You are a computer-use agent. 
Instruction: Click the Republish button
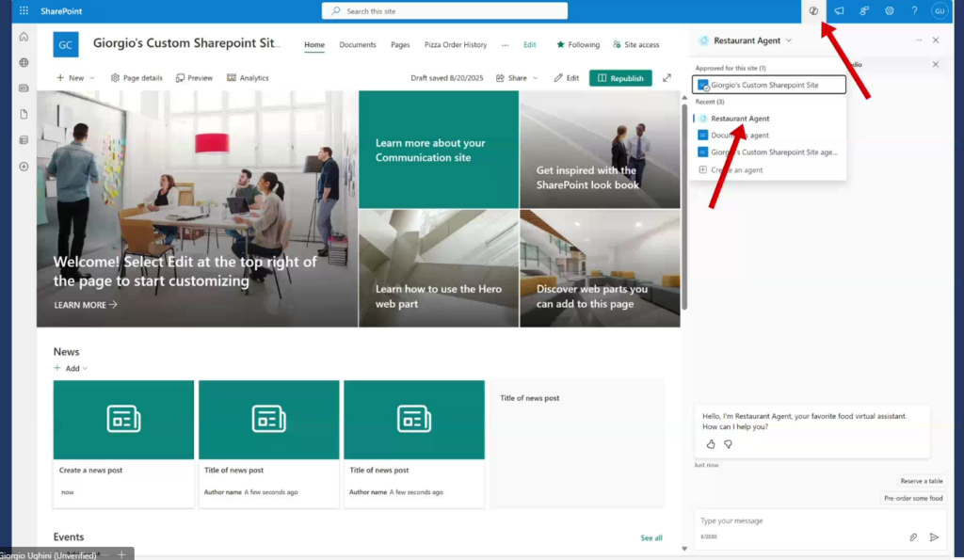(620, 78)
